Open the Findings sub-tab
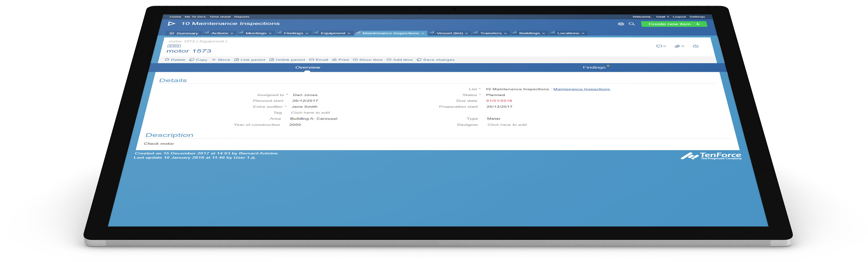 coord(594,67)
